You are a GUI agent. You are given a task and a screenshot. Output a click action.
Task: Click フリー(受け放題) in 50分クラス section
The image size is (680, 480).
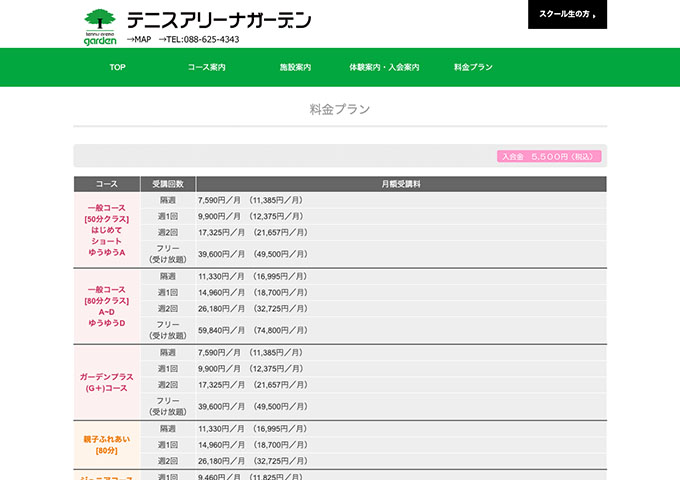coord(168,254)
